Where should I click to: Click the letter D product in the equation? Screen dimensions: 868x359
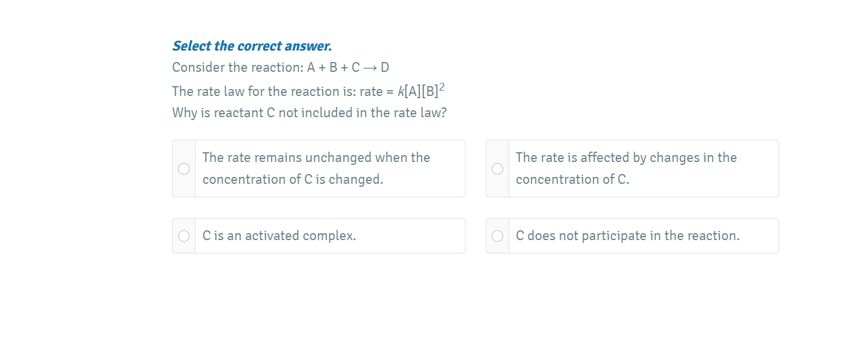point(385,67)
